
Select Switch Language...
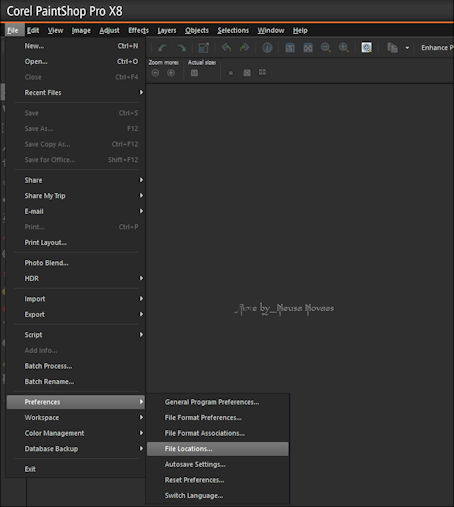tap(218, 496)
